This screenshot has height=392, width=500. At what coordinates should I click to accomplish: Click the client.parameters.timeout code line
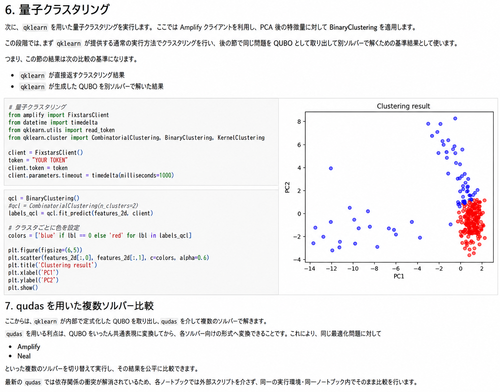(x=91, y=175)
